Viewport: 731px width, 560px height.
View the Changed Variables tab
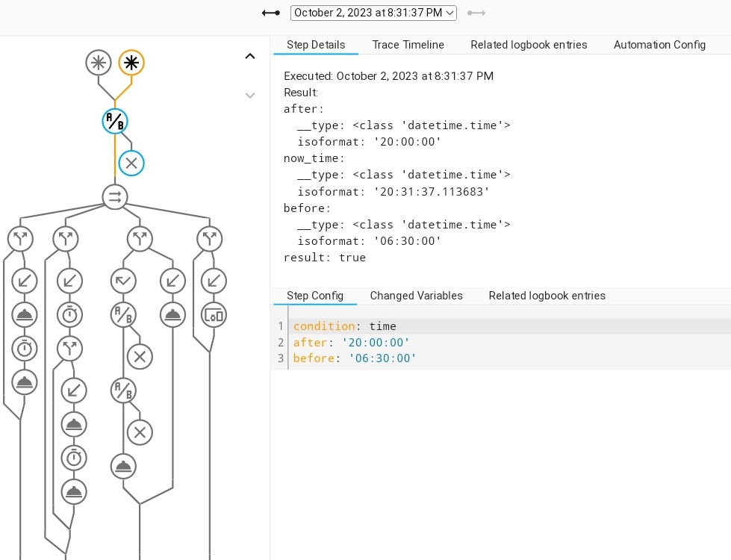point(416,296)
